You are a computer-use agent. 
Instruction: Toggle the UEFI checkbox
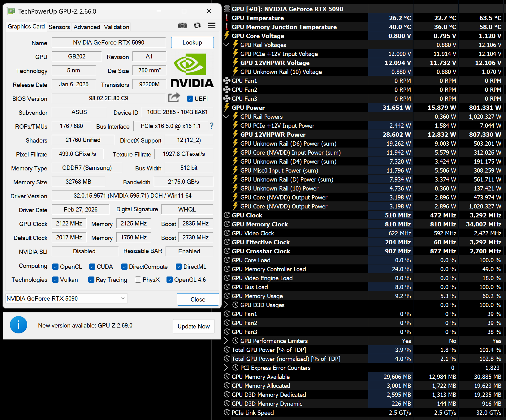(190, 99)
